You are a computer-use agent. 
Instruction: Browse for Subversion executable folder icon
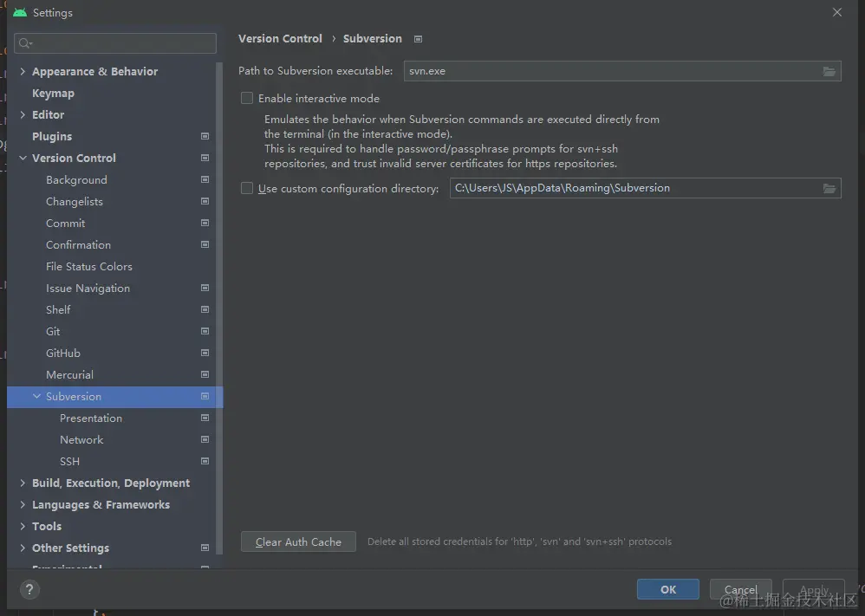pyautogui.click(x=829, y=71)
